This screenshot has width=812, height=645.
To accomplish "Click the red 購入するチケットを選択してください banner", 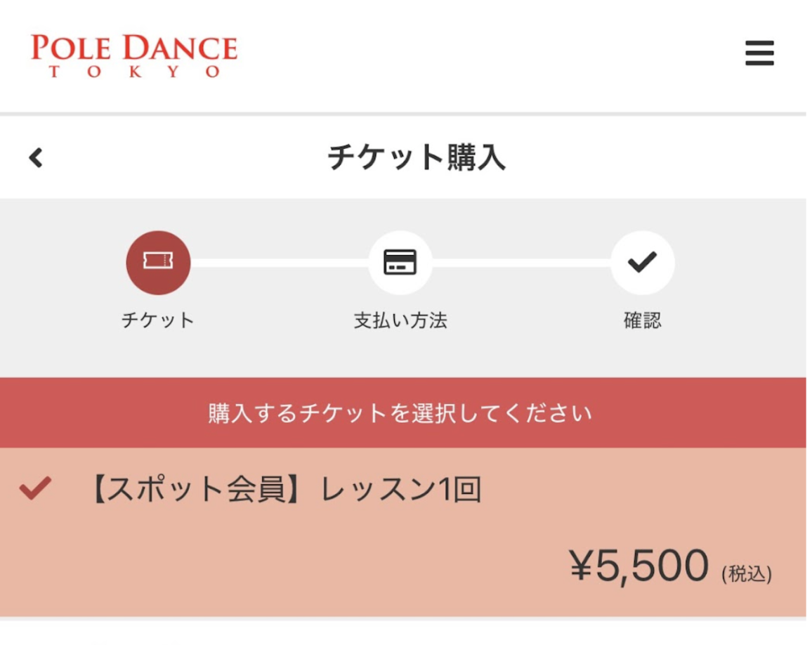I will coord(400,413).
